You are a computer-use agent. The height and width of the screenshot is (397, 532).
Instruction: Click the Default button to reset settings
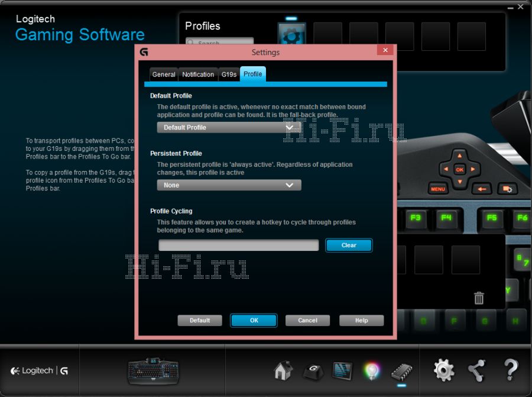[x=200, y=320]
